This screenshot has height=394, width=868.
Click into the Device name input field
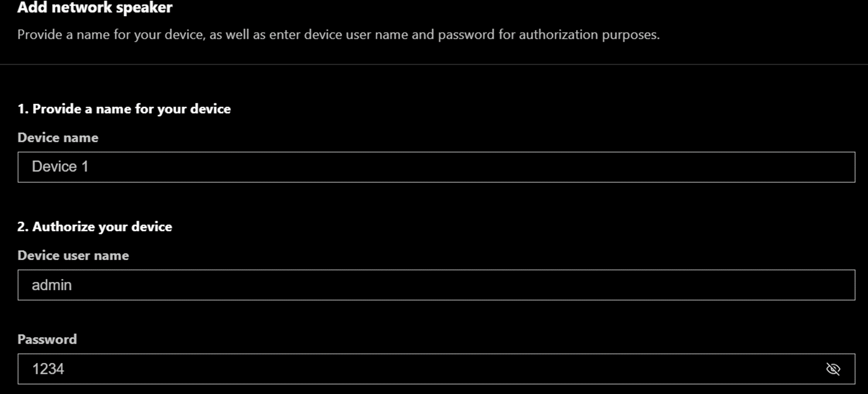[x=436, y=167]
